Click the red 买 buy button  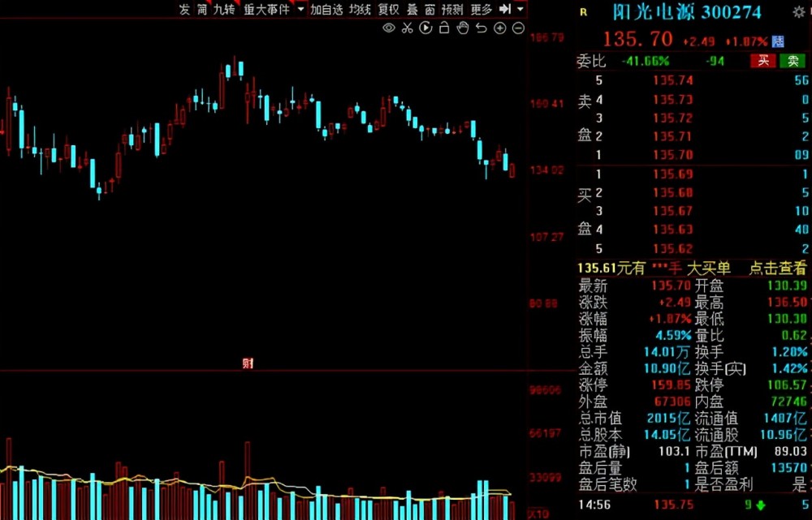[x=763, y=61]
